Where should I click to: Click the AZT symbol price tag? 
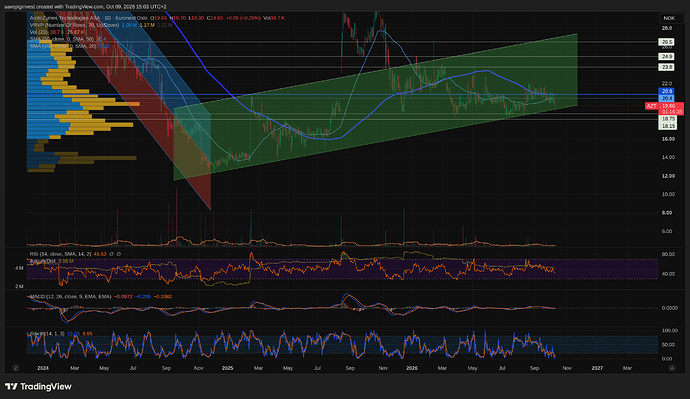point(652,106)
